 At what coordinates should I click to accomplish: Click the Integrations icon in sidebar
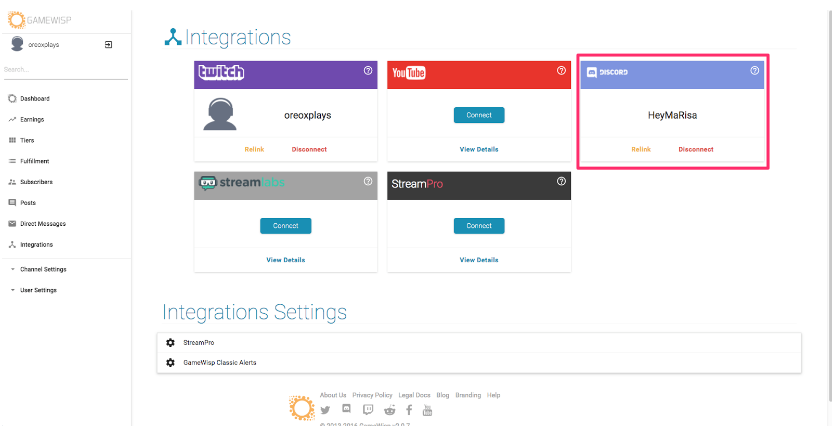click(x=12, y=245)
